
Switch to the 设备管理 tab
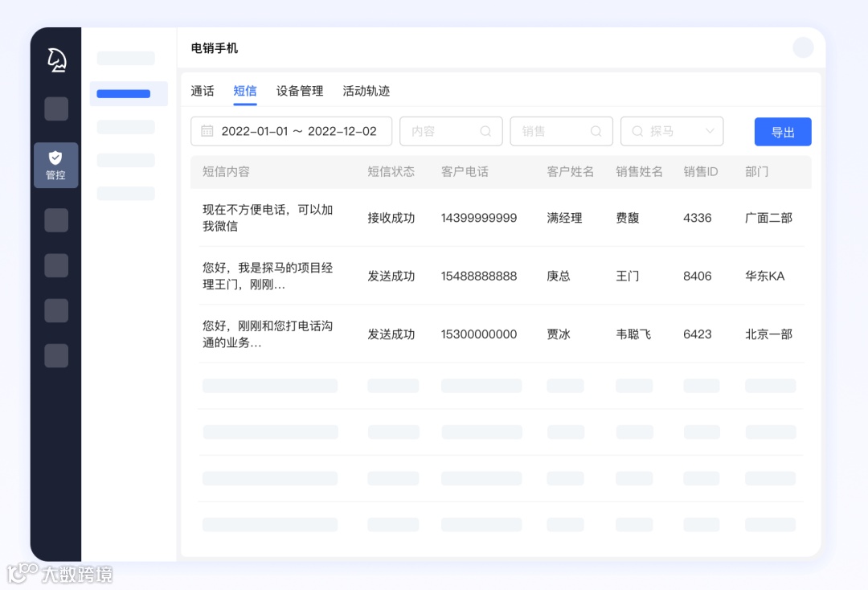(299, 91)
